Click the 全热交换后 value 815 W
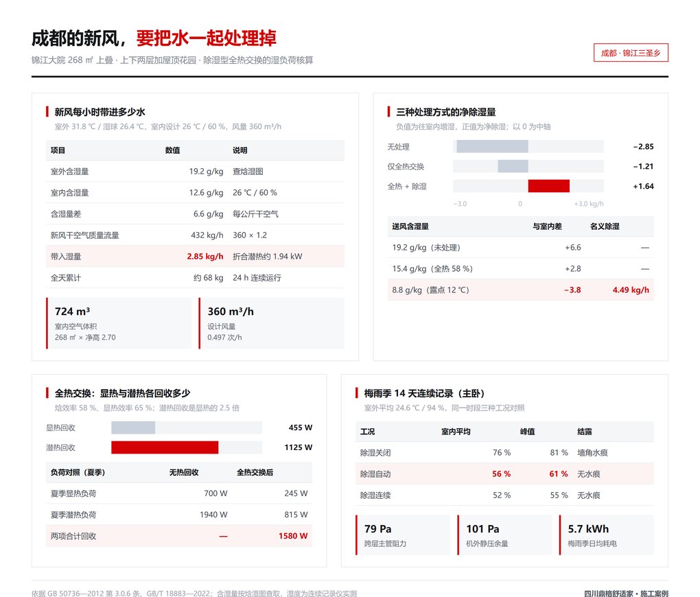This screenshot has height=597, width=700. 296,515
